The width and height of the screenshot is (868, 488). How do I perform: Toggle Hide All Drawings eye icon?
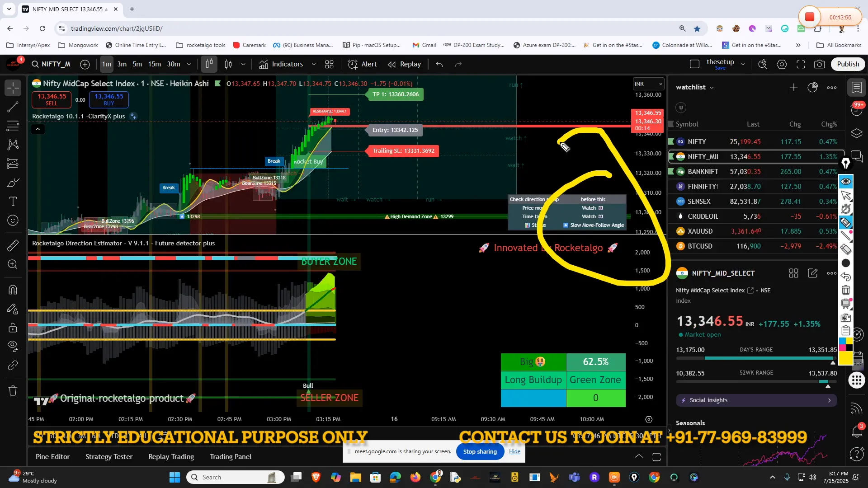click(x=13, y=346)
